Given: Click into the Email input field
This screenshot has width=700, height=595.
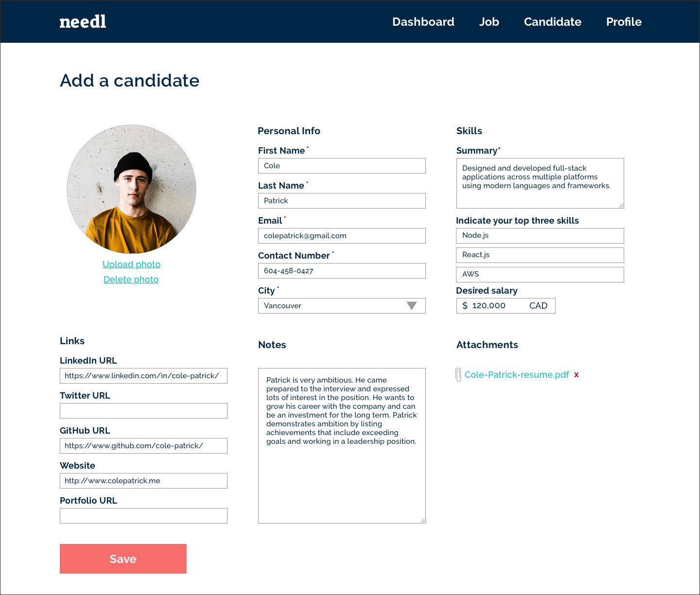Looking at the screenshot, I should (x=342, y=236).
